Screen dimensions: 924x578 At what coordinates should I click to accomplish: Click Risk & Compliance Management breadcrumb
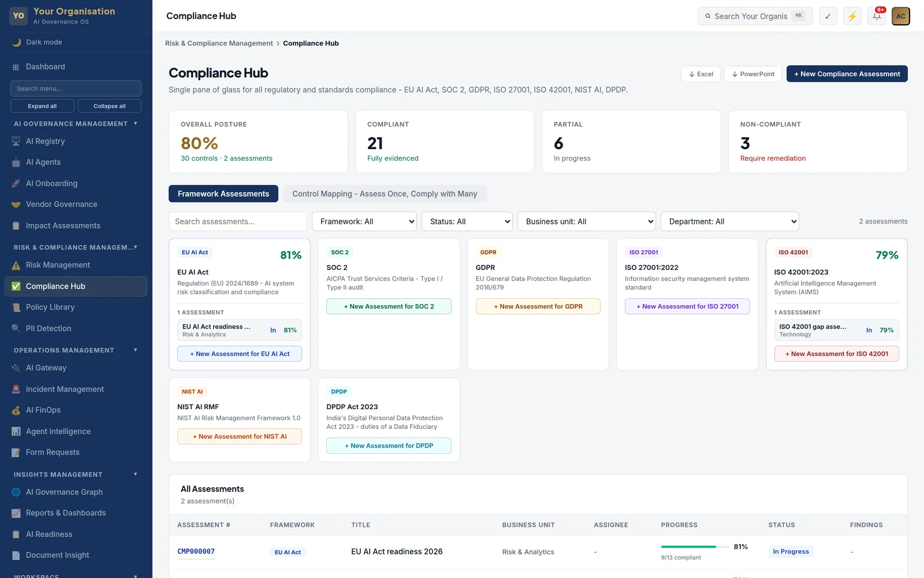tap(219, 43)
